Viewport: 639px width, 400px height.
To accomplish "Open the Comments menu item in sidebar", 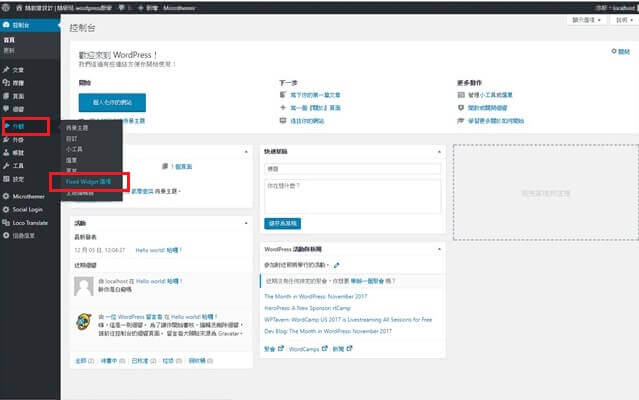I will point(30,109).
